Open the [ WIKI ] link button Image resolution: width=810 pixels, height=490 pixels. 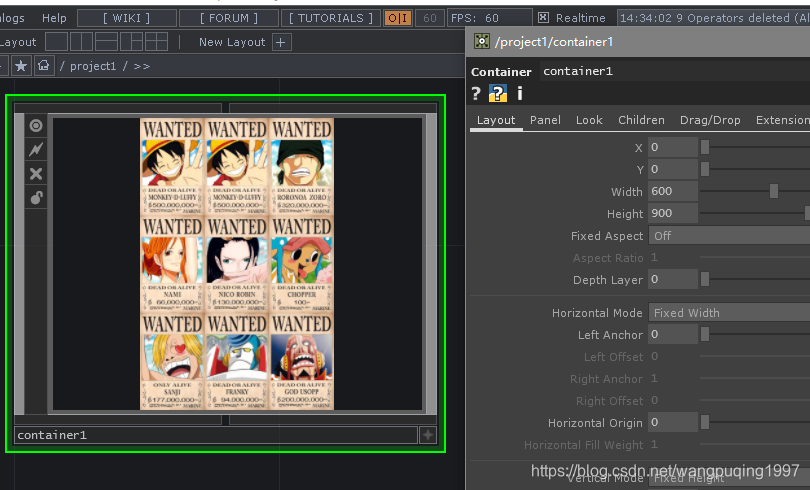127,18
